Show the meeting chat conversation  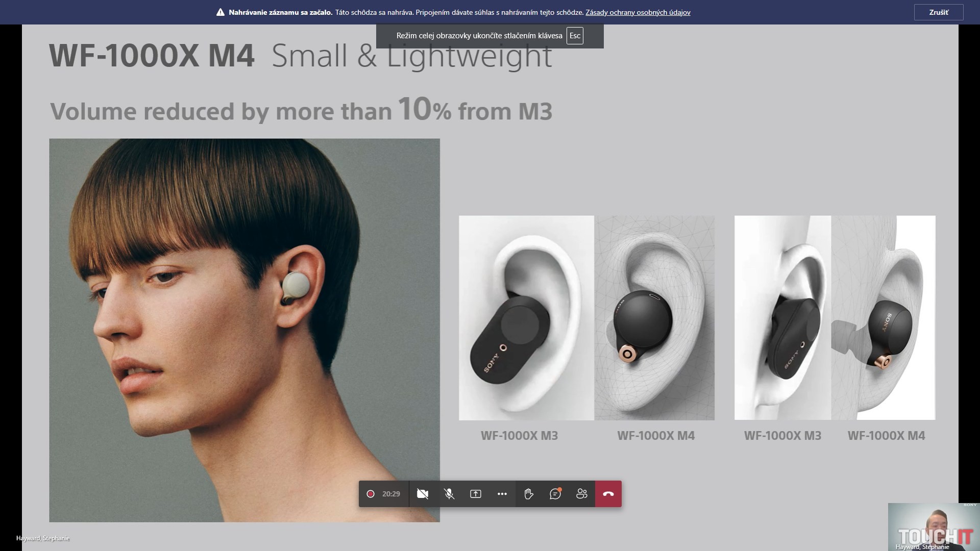coord(555,494)
